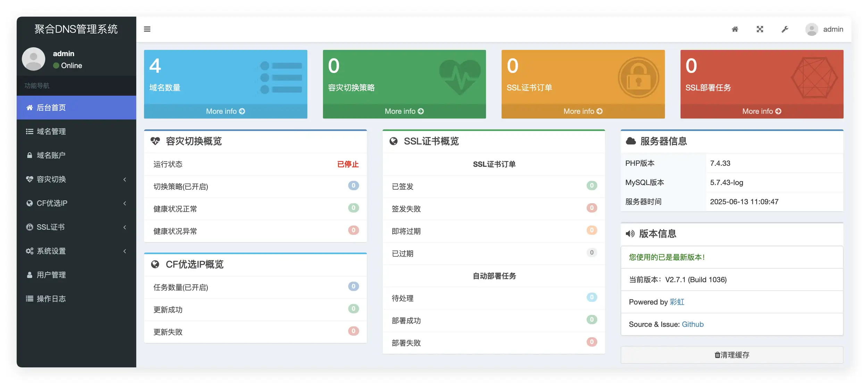This screenshot has width=868, height=384.
Task: Click the 任务数量(已开启) count badge
Action: tap(353, 287)
